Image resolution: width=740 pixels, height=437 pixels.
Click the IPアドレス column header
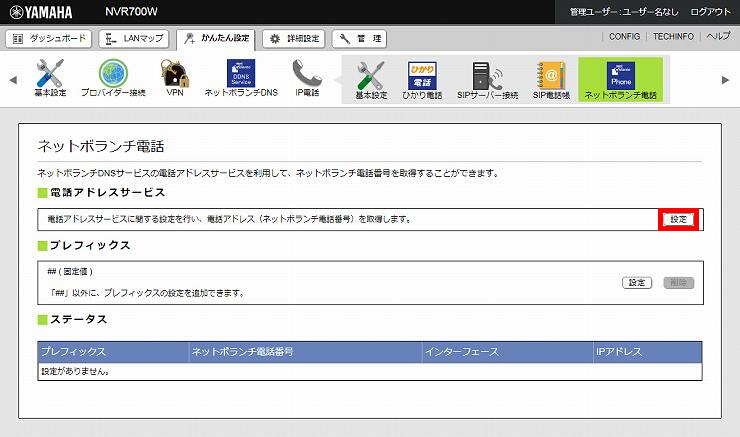click(648, 352)
